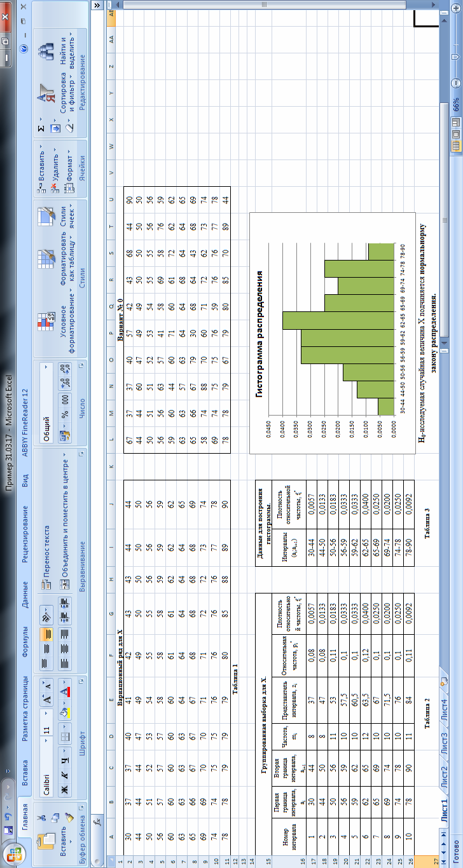This screenshot has height=868, width=463.
Task: Click the Insert Worksheet tab icon after Лист4
Action: (444, 682)
